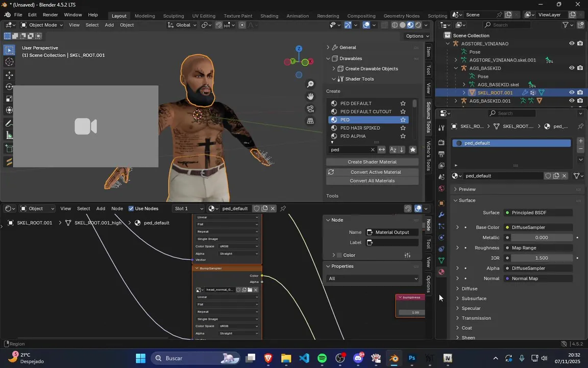Toggle the Use Nodes checkbox
The image size is (588, 368).
click(x=131, y=209)
